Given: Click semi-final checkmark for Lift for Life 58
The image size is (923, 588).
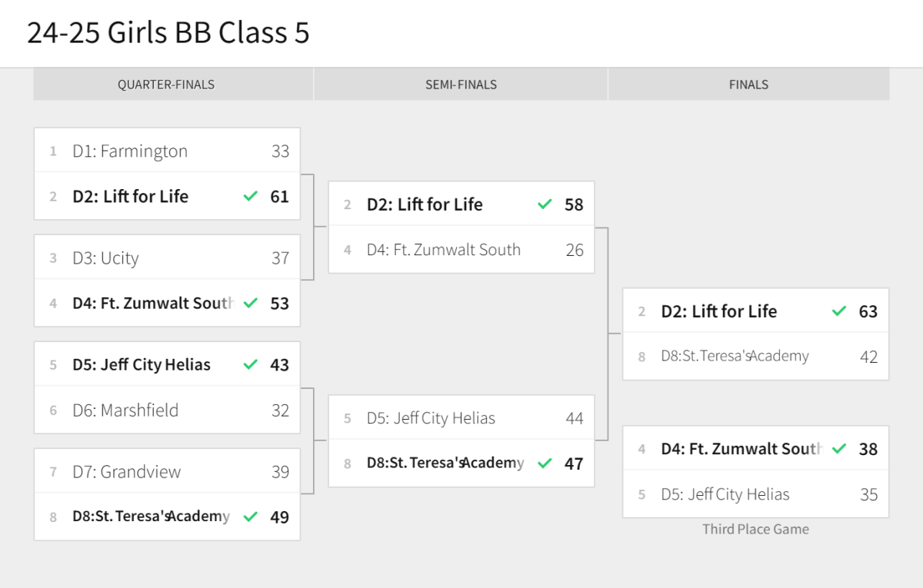Looking at the screenshot, I should [x=545, y=204].
